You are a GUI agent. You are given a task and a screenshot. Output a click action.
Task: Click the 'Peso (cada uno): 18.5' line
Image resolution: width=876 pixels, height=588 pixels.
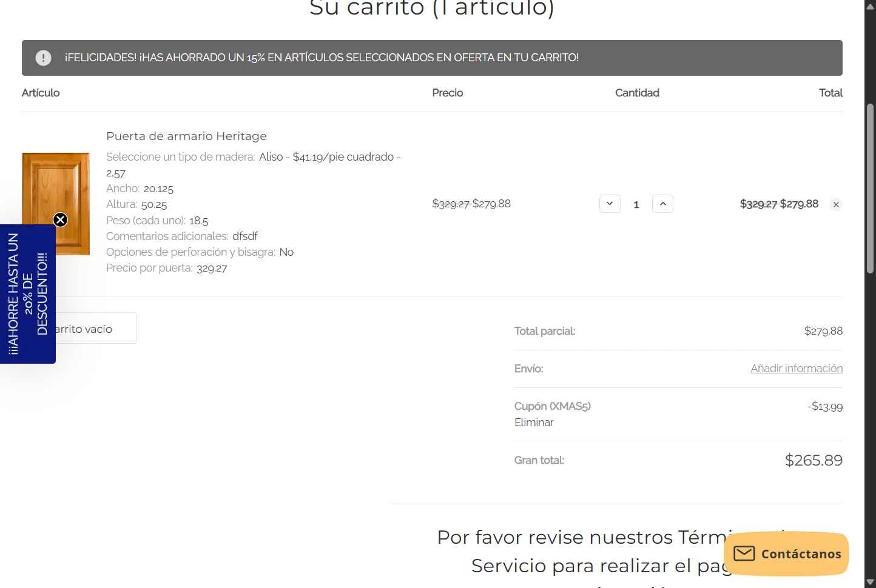point(157,221)
